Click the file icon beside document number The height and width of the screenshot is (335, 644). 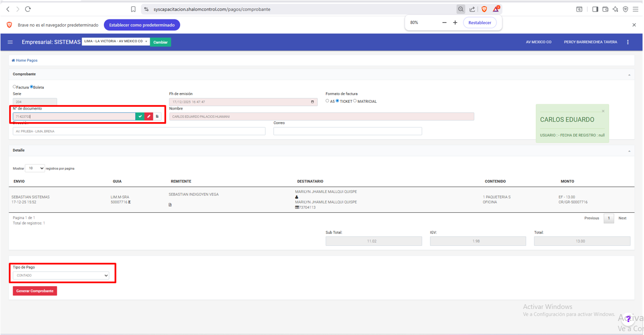157,116
